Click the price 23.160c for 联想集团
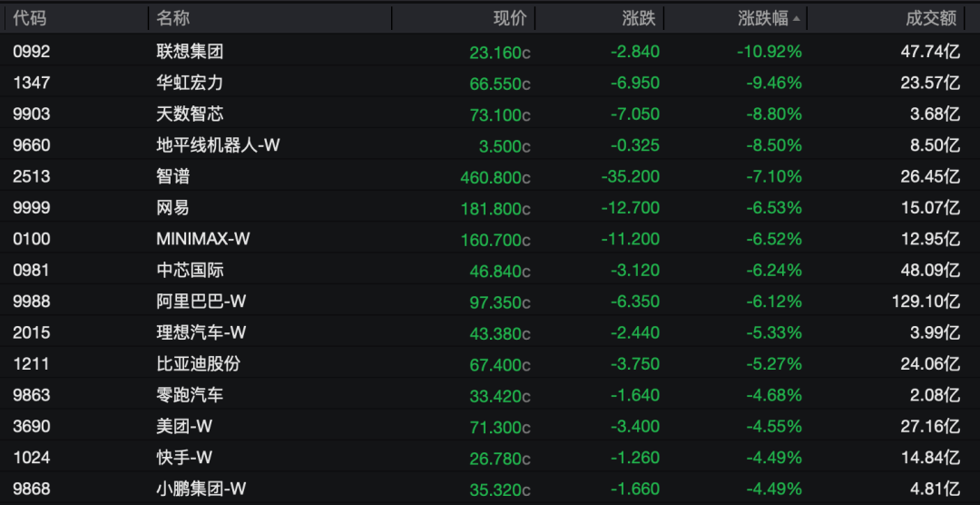The height and width of the screenshot is (505, 980). [x=500, y=52]
